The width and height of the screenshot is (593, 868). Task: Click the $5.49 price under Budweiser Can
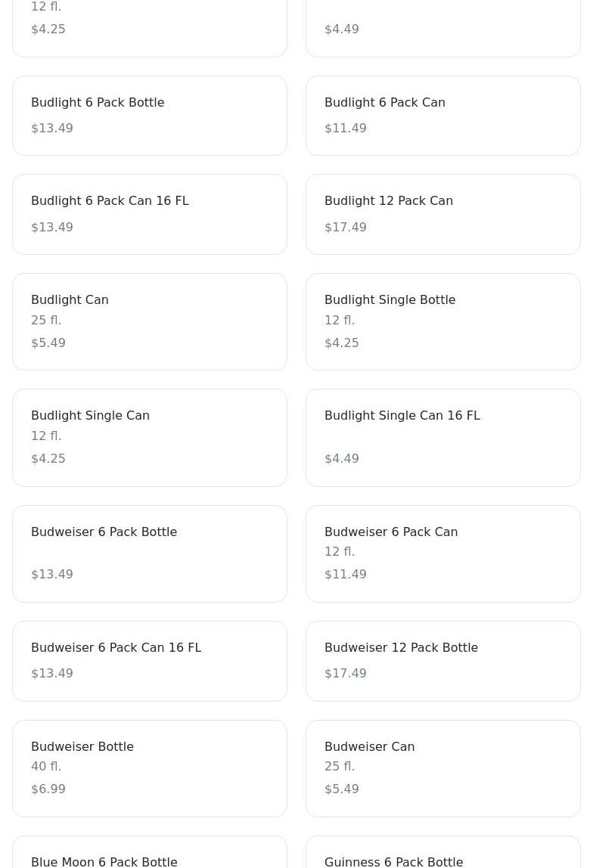[341, 789]
